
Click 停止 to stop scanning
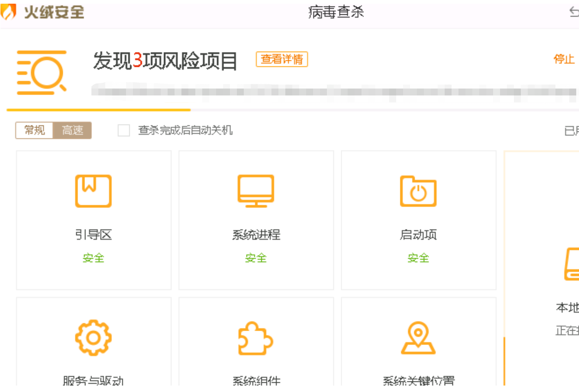tap(564, 59)
